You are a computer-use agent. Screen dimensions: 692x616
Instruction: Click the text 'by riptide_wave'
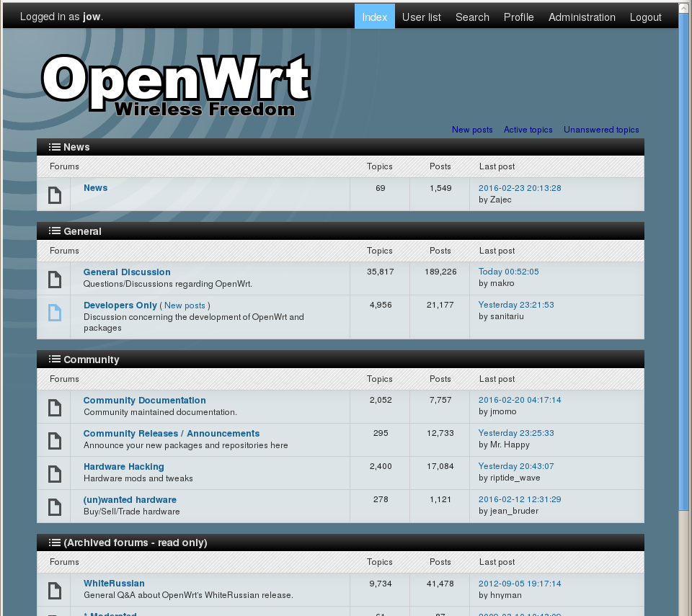510,478
